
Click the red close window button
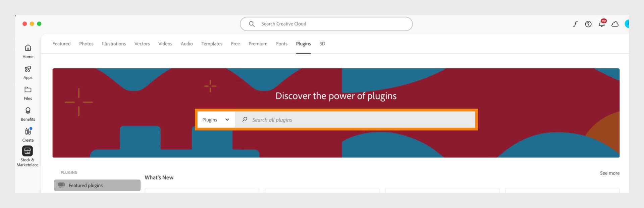[x=24, y=24]
